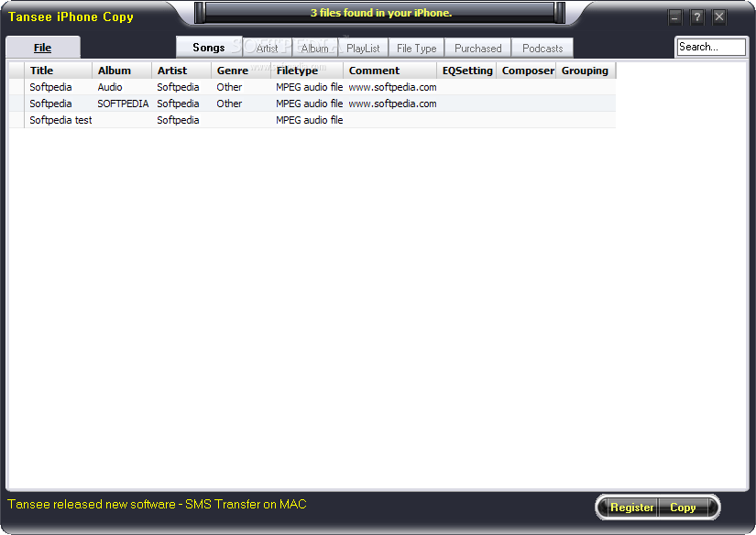Sort by Composer column header
756x535 pixels.
pyautogui.click(x=527, y=71)
